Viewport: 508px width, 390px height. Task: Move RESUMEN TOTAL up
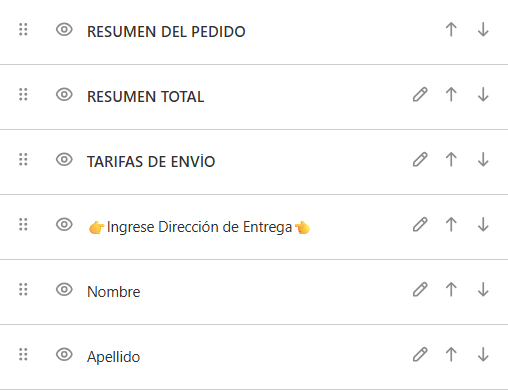[x=451, y=94]
